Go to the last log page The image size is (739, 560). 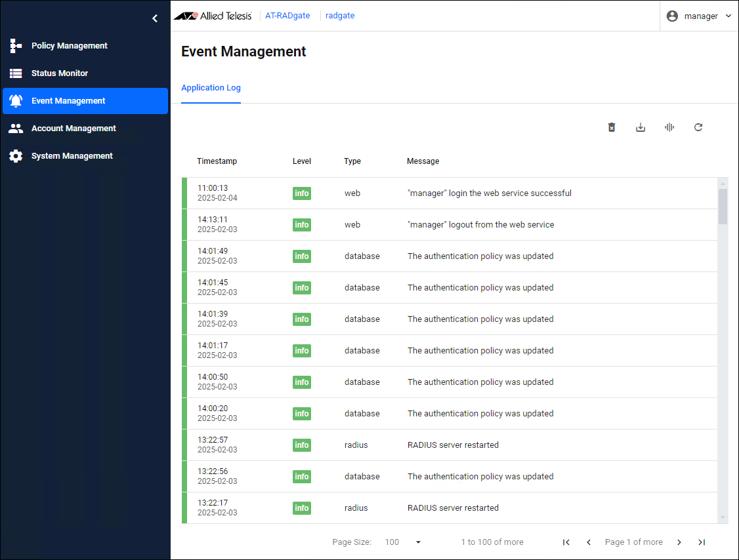[x=702, y=542]
